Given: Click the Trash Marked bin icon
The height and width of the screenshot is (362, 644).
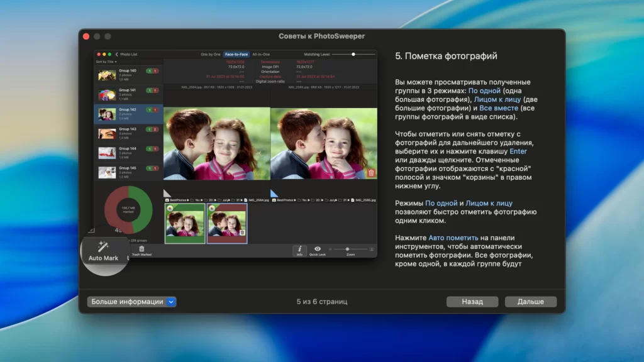Looking at the screenshot, I should (x=142, y=249).
